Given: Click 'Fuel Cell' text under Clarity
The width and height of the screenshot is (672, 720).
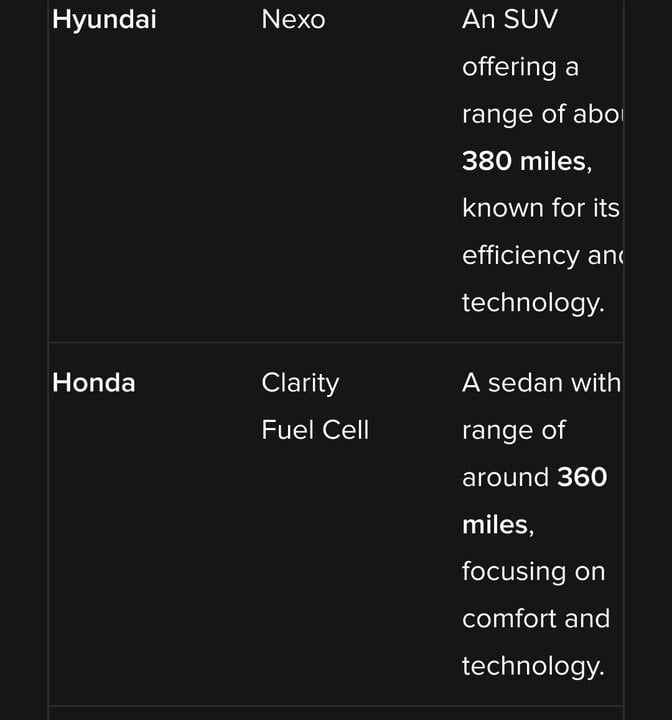Looking at the screenshot, I should click(315, 430).
